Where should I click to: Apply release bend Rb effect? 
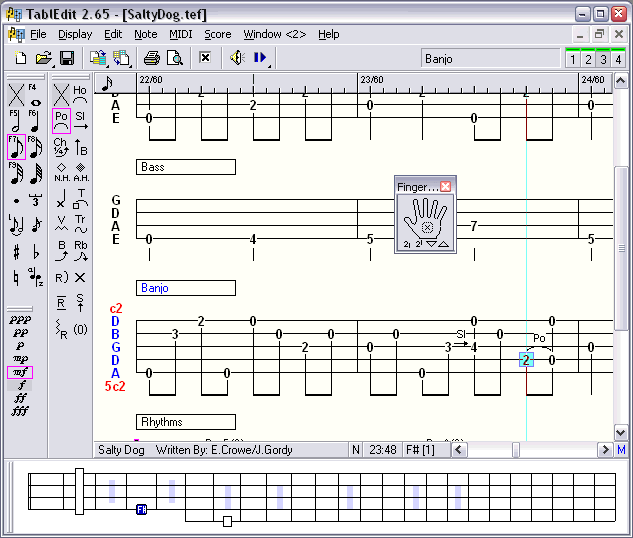[x=80, y=251]
